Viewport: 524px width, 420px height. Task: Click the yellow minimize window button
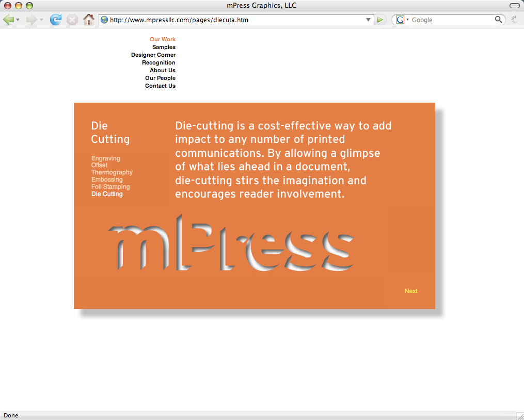click(19, 5)
